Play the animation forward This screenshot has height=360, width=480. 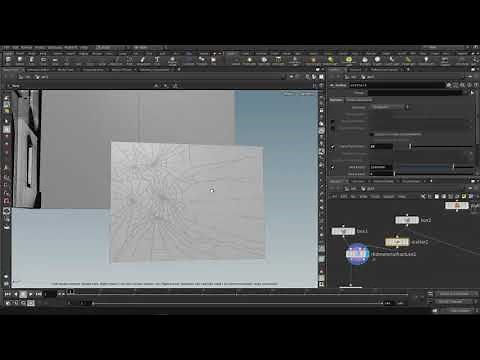coord(31,294)
